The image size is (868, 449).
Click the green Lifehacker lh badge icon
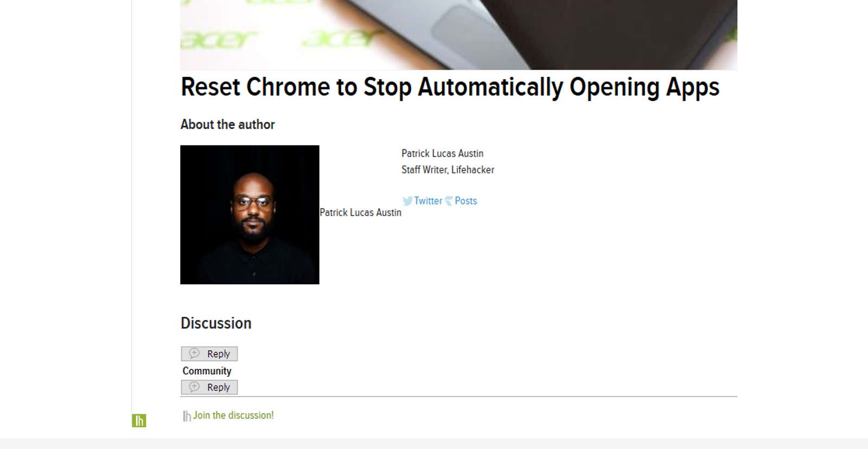click(139, 420)
